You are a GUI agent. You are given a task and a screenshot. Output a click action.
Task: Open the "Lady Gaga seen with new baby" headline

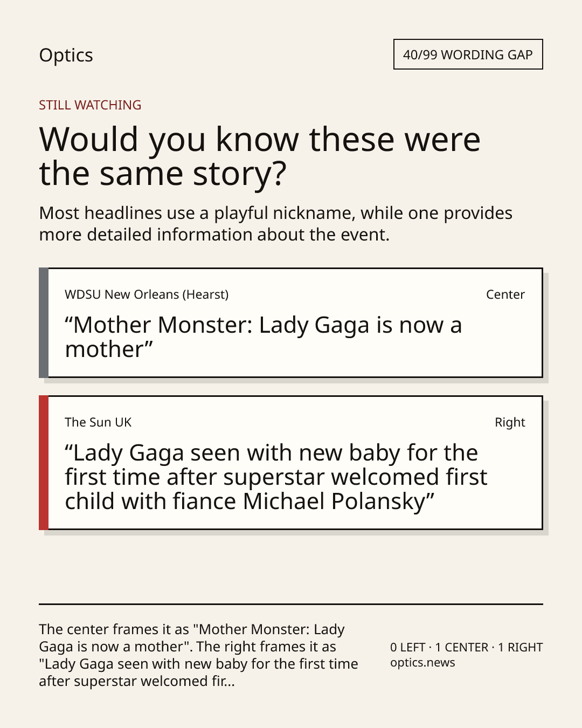(x=276, y=477)
